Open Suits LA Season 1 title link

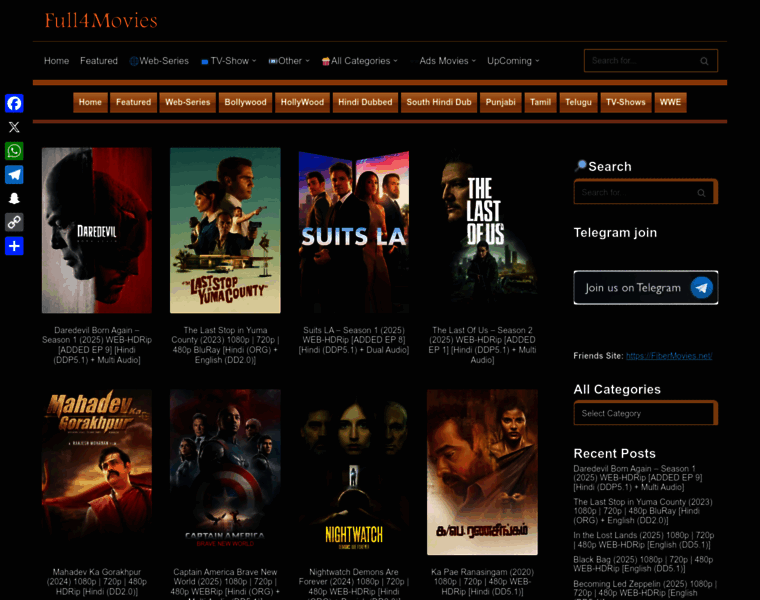(354, 340)
